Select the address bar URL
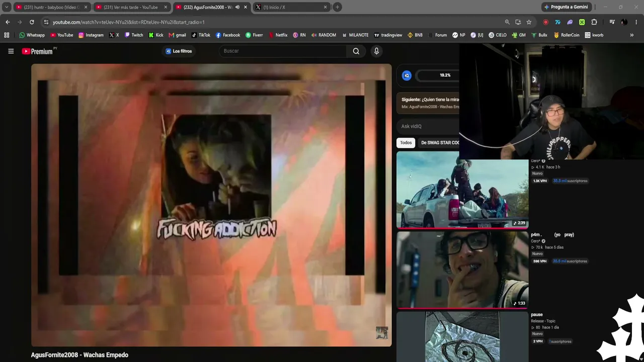The height and width of the screenshot is (362, 644). click(x=129, y=22)
